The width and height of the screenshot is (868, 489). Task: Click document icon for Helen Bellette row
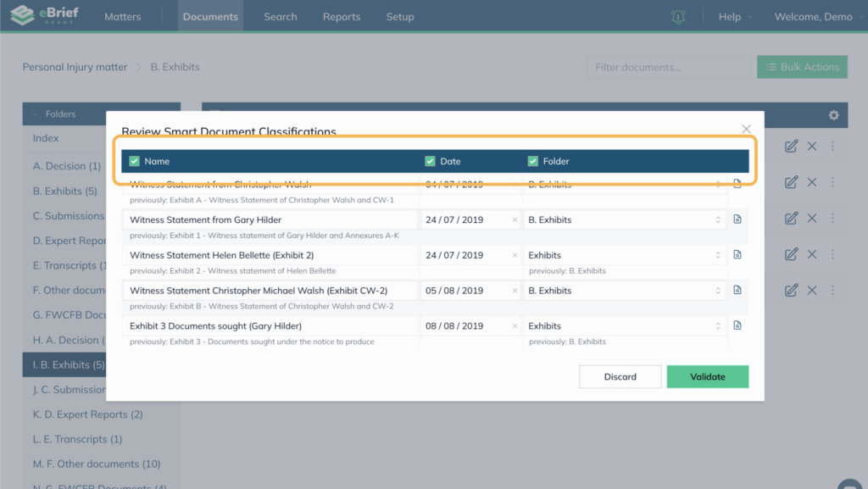pyautogui.click(x=737, y=255)
